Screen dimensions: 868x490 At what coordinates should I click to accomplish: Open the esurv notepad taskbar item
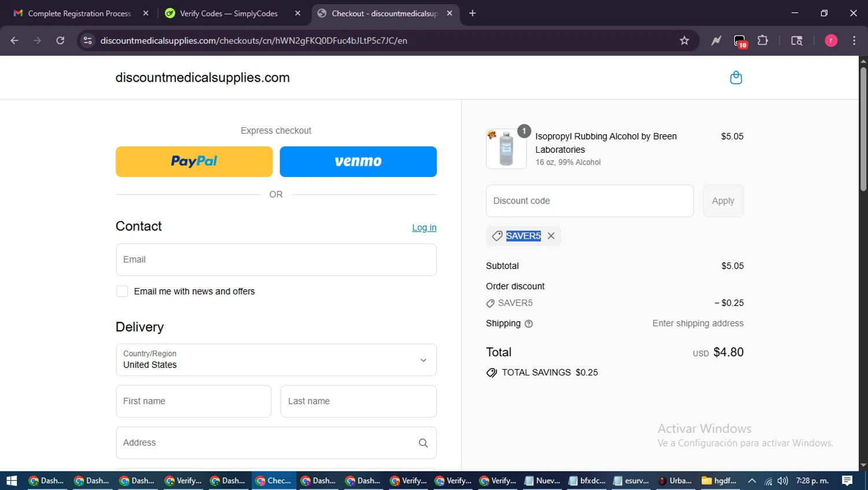pyautogui.click(x=631, y=481)
